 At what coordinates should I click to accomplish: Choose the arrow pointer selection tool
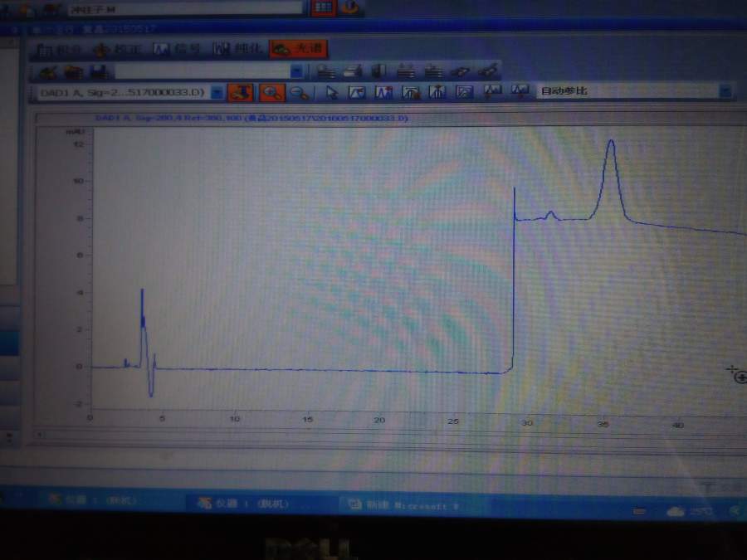332,92
